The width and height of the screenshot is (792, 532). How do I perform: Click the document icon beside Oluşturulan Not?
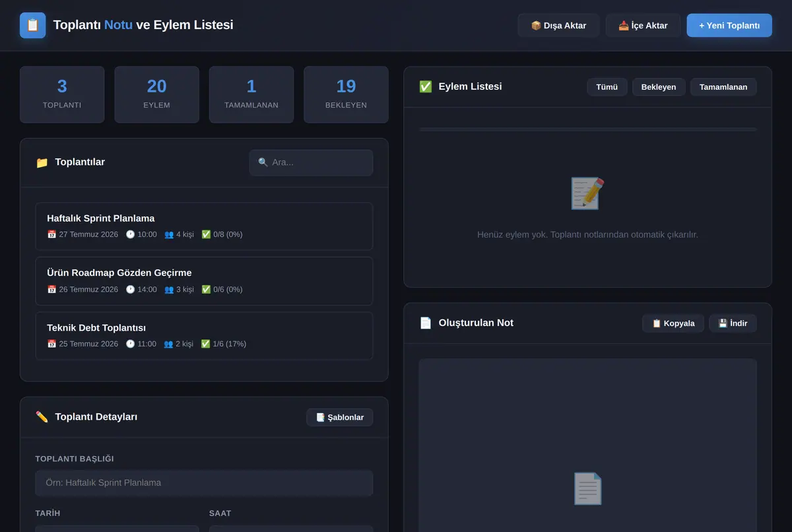(x=426, y=323)
